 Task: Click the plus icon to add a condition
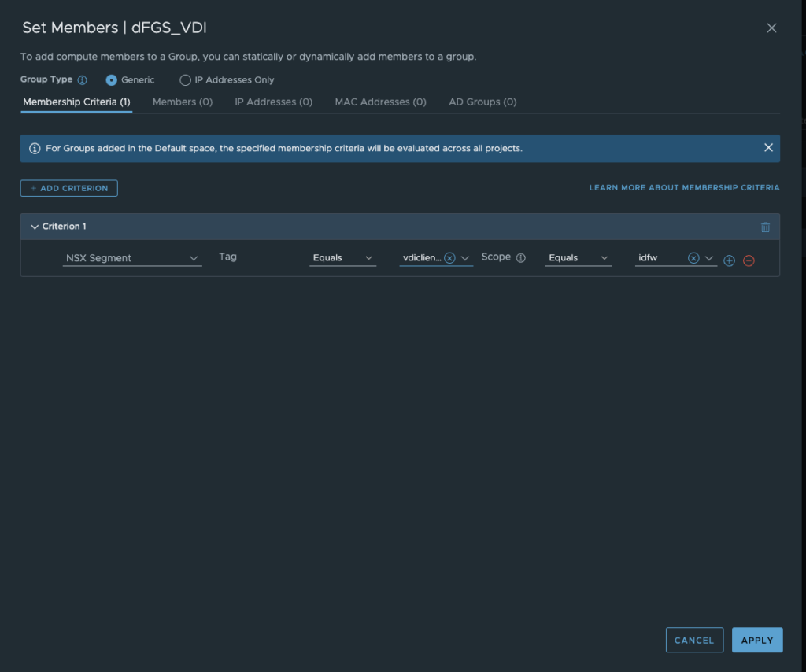pos(729,260)
